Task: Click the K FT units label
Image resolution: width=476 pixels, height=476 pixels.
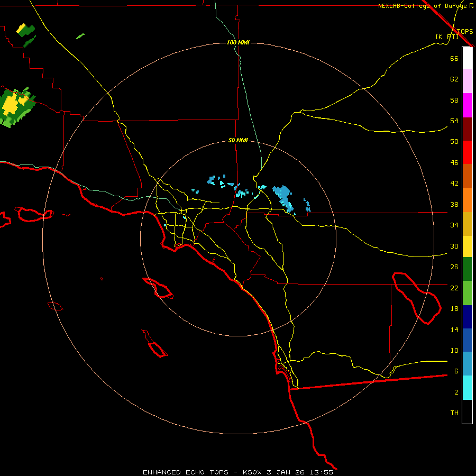Action: (x=447, y=36)
